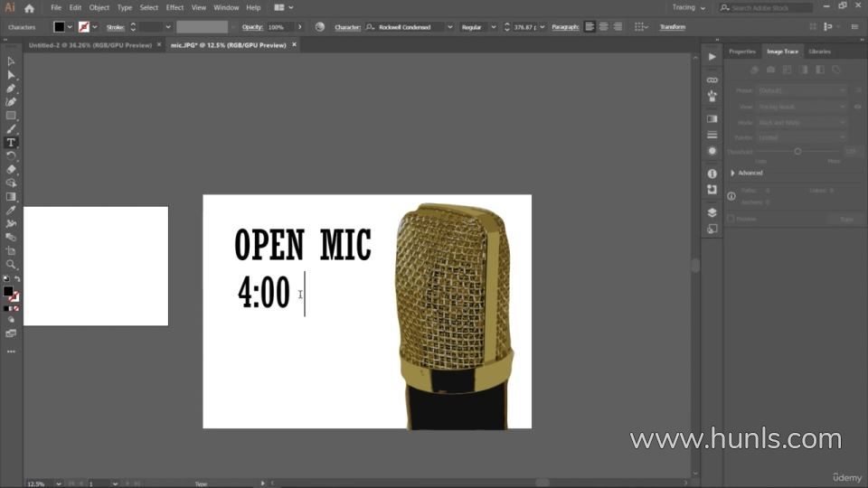The image size is (868, 488).
Task: Click the Transform link in control bar
Action: (672, 27)
